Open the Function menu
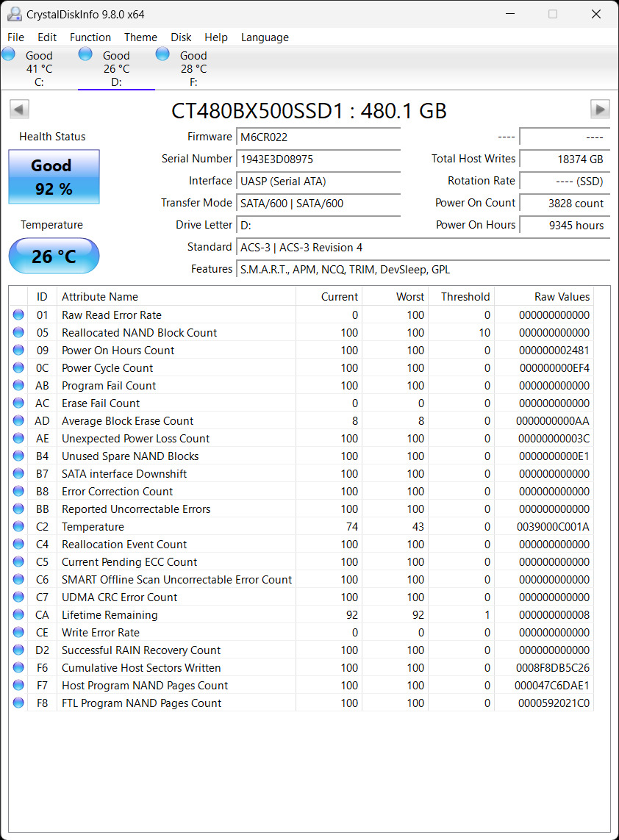This screenshot has height=840, width=619. [90, 37]
